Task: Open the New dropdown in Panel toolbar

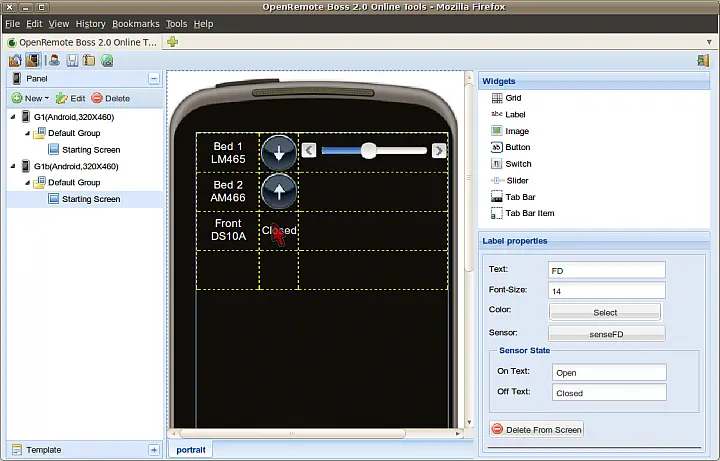Action: click(30, 98)
